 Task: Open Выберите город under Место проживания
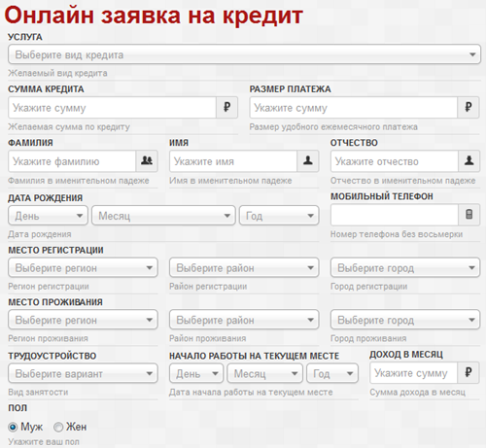(405, 320)
